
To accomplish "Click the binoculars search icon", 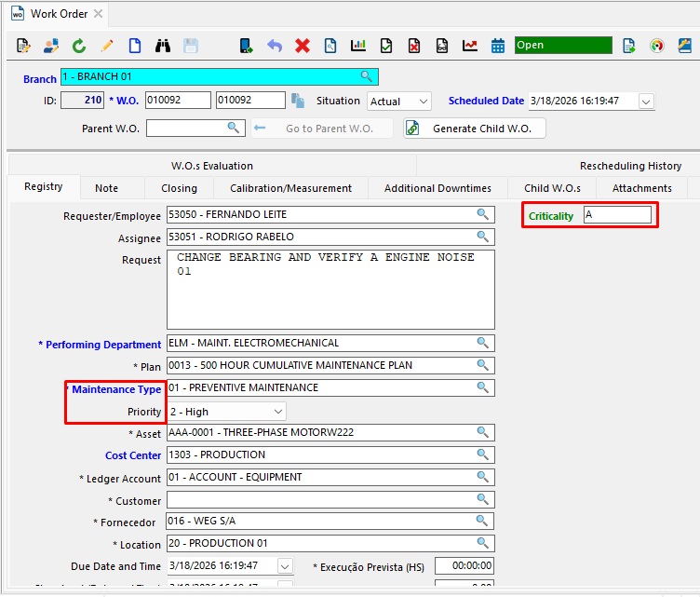I will 163,46.
